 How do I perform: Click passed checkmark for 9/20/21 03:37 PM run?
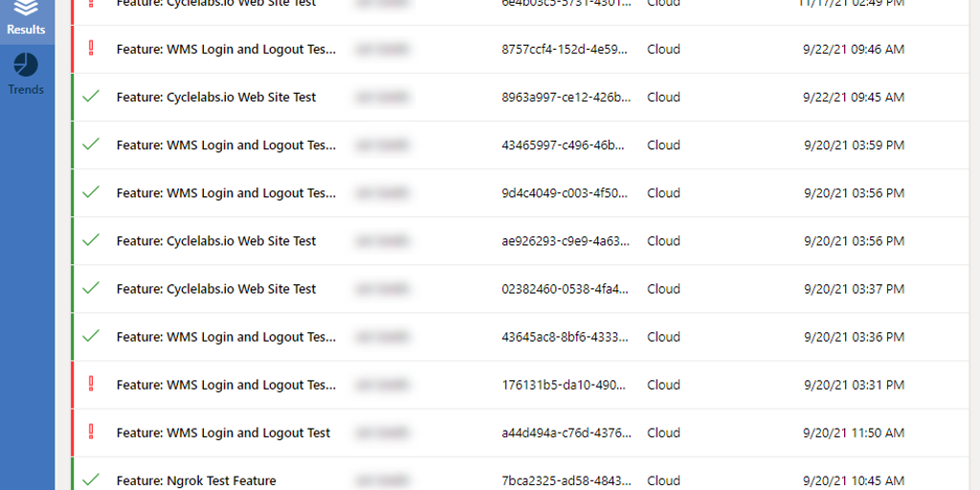click(91, 288)
